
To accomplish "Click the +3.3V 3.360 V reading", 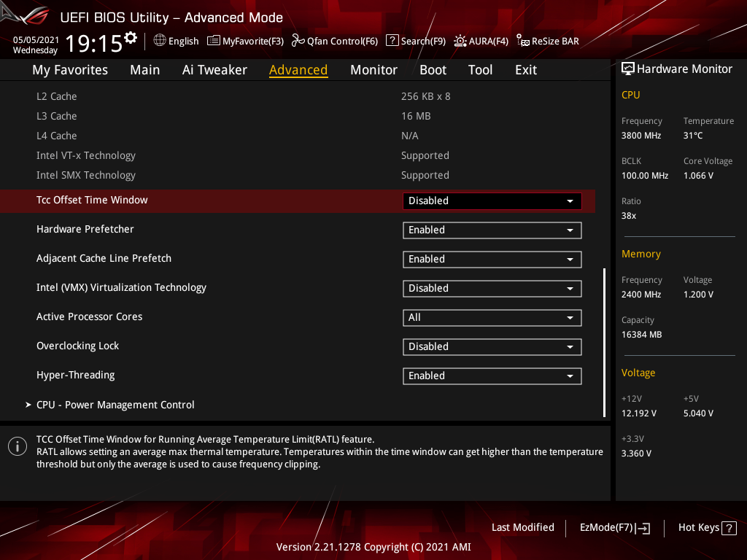I will point(636,454).
